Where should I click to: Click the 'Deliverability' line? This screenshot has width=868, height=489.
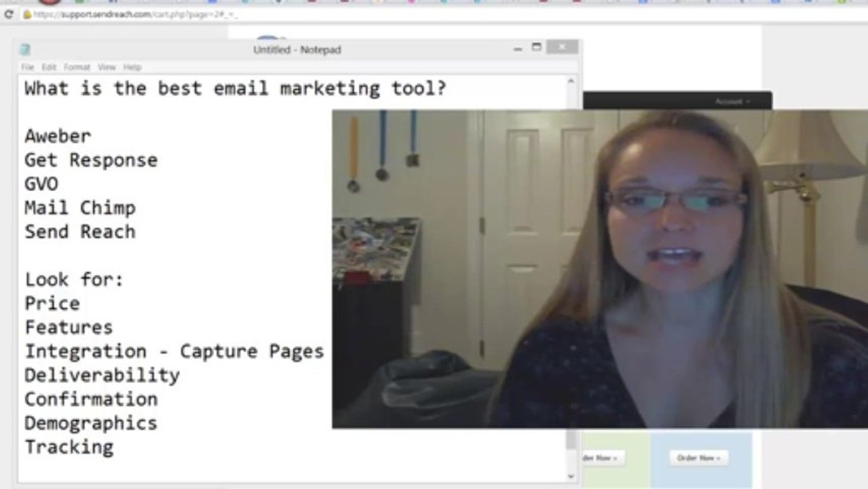pyautogui.click(x=102, y=375)
